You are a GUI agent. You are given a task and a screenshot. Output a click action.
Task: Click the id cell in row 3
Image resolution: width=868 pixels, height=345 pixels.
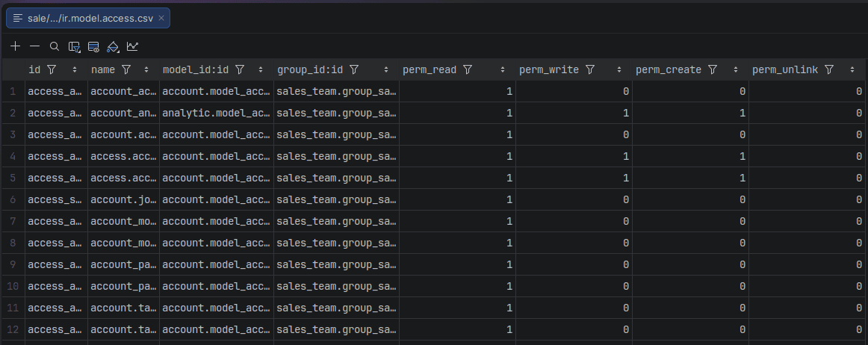[57, 134]
